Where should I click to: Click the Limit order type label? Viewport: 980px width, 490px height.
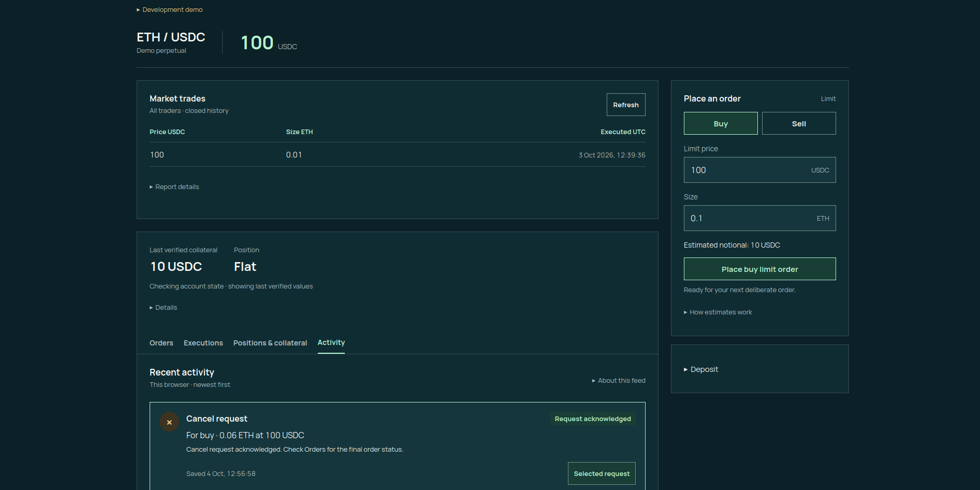(x=828, y=99)
